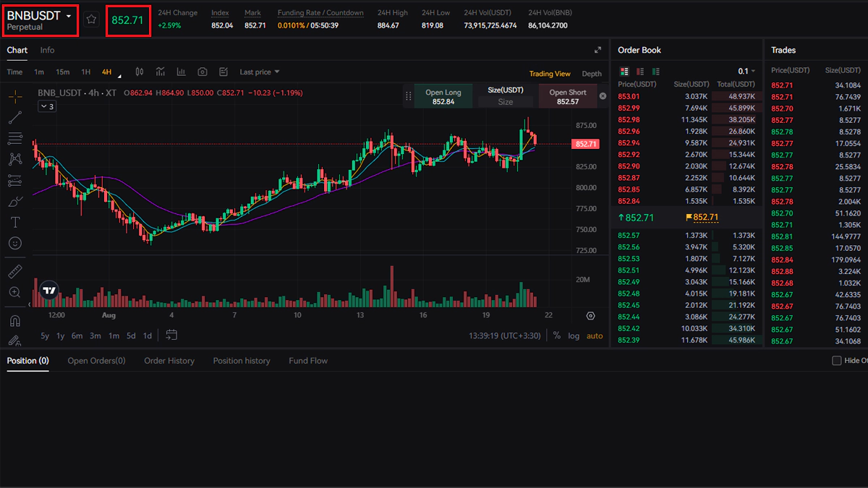Switch to the Chart tab
The image size is (868, 488).
click(17, 50)
